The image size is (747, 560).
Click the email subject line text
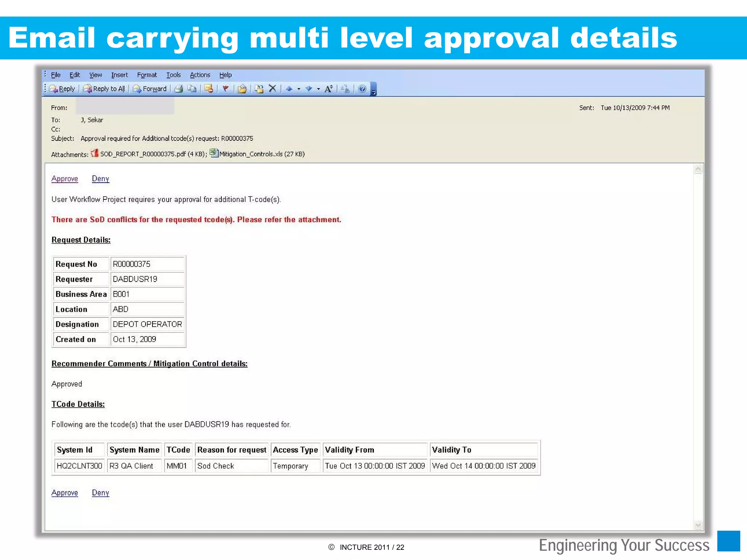pos(167,139)
